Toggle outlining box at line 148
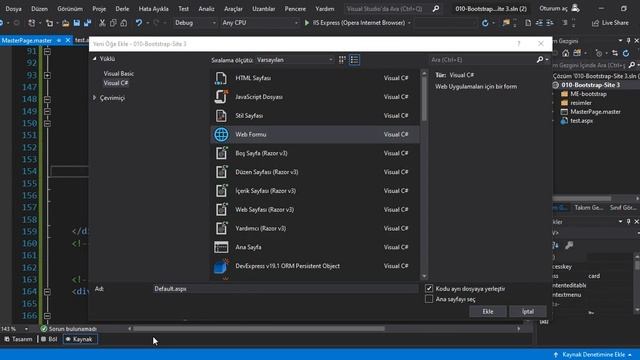640x360 pixels. tap(47, 99)
